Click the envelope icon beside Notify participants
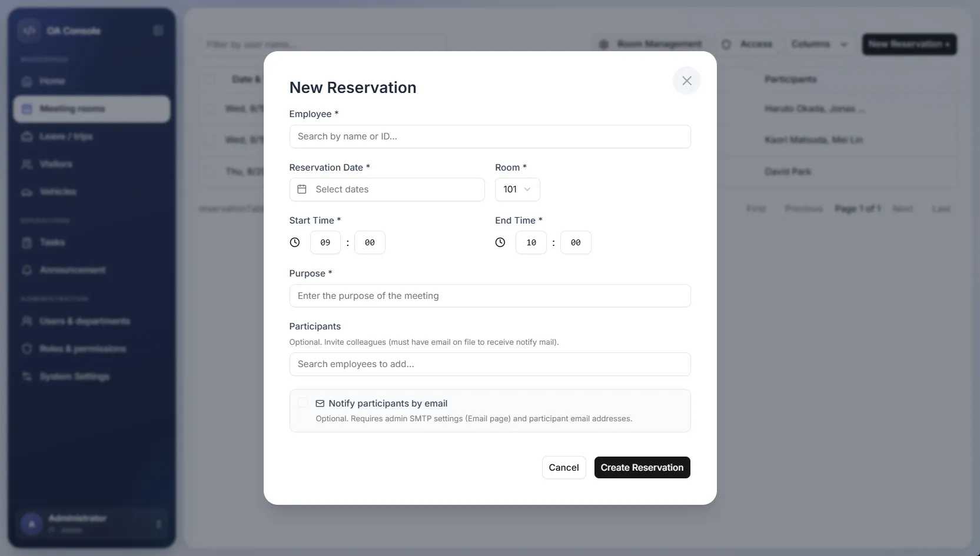 point(320,404)
